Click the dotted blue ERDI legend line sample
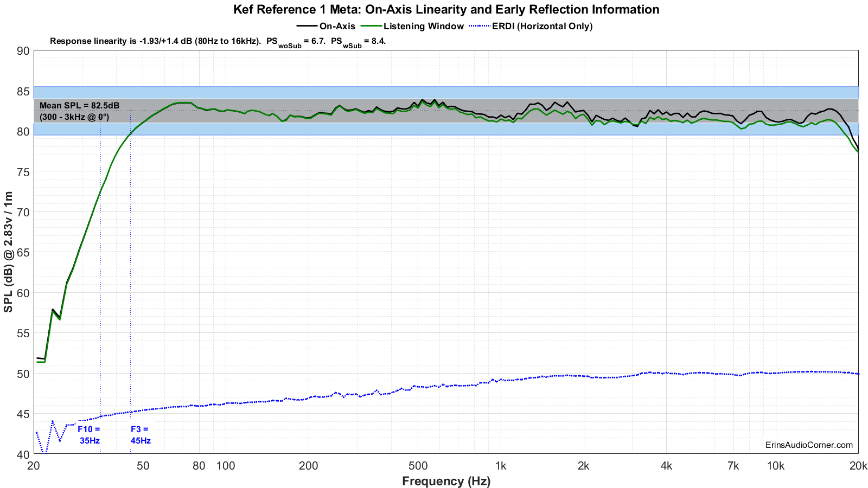The height and width of the screenshot is (488, 868). click(480, 25)
